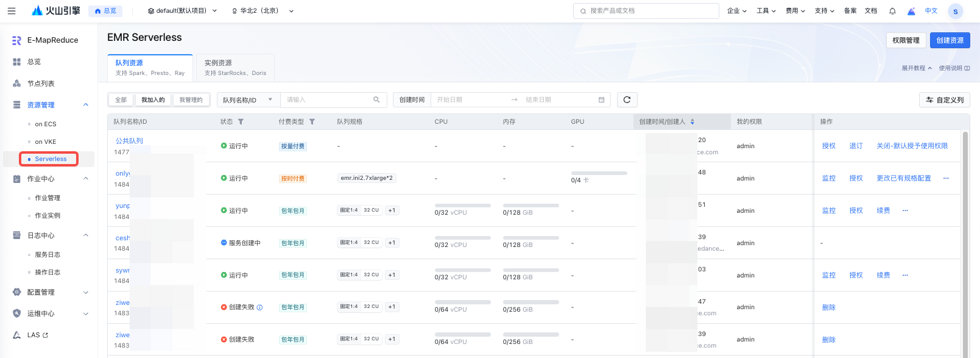Open the 费用 menu

[795, 11]
